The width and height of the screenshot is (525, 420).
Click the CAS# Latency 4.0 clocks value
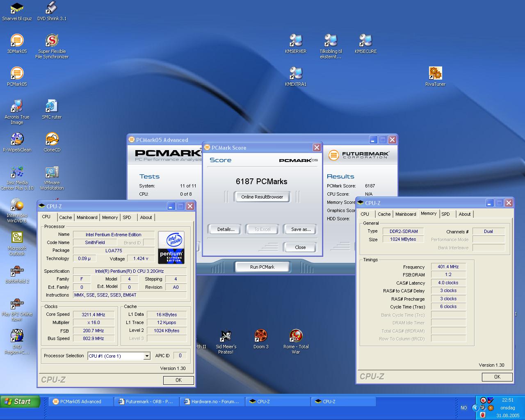click(448, 283)
